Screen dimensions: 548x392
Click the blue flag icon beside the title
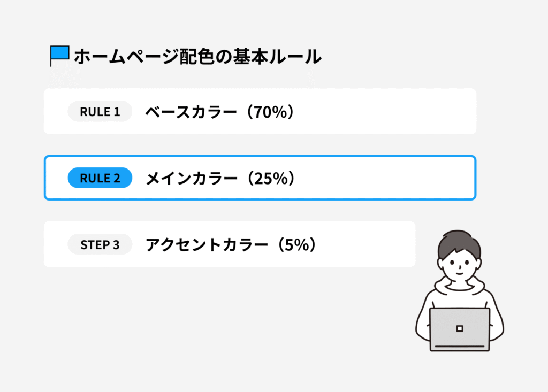click(60, 53)
